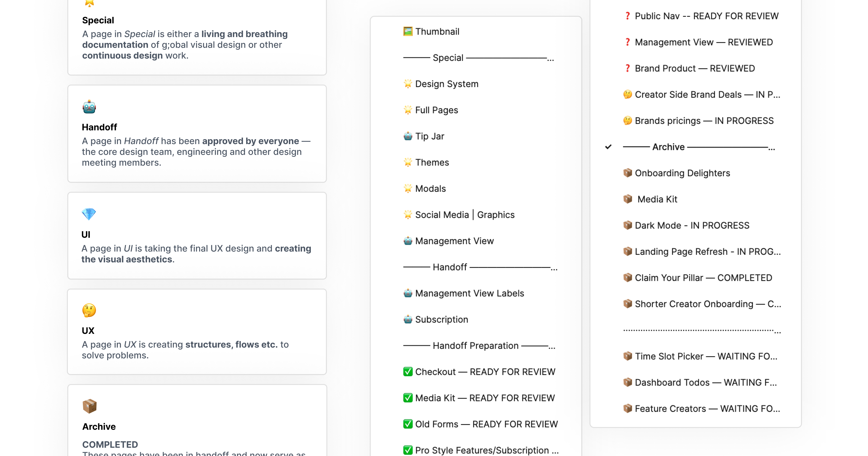Click the Special card heading
868x456 pixels.
[98, 20]
